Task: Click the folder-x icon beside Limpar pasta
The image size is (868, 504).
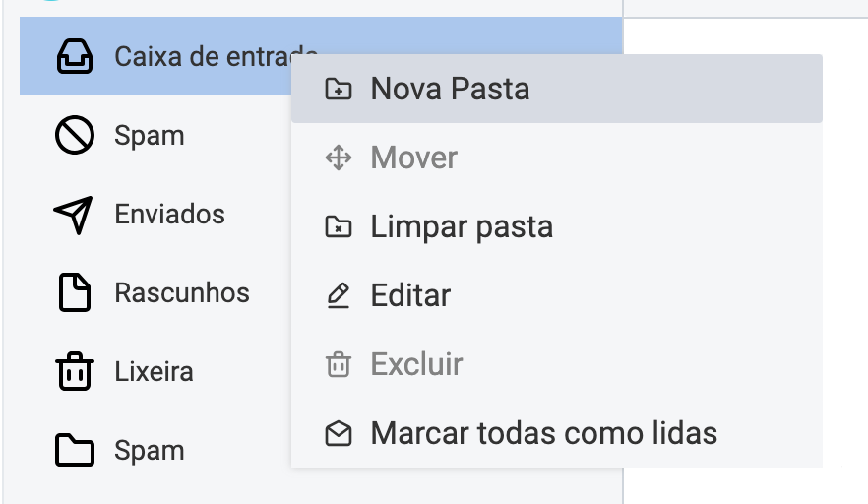Action: [x=339, y=227]
